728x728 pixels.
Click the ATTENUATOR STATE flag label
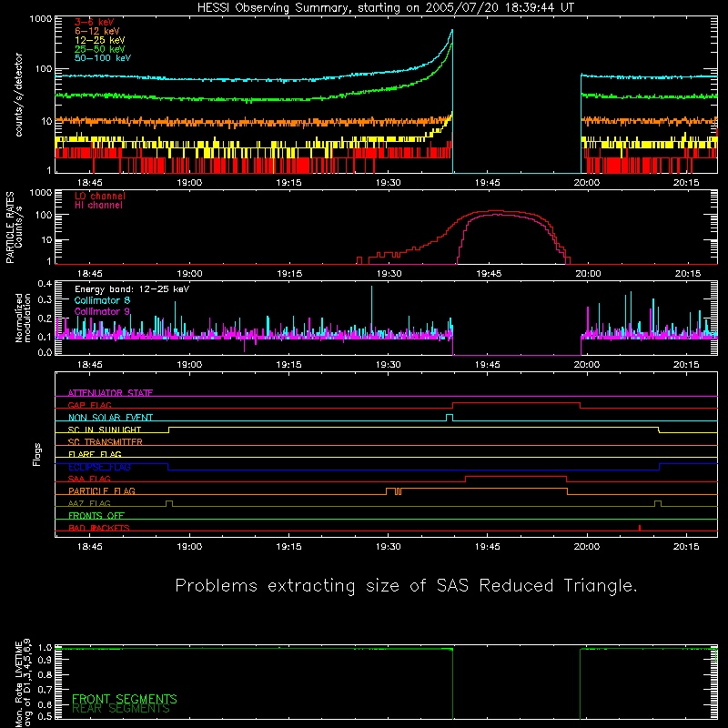tap(110, 393)
